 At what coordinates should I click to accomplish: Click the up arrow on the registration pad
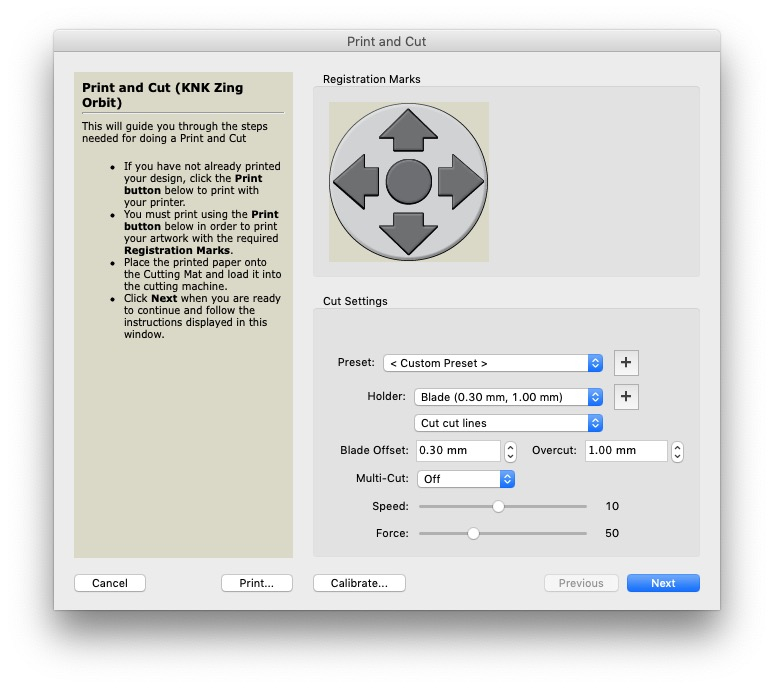408,130
